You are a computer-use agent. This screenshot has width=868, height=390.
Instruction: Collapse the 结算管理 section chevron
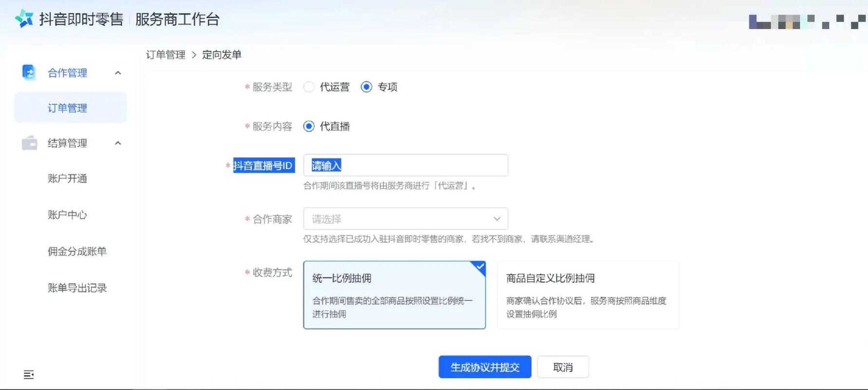pyautogui.click(x=118, y=143)
